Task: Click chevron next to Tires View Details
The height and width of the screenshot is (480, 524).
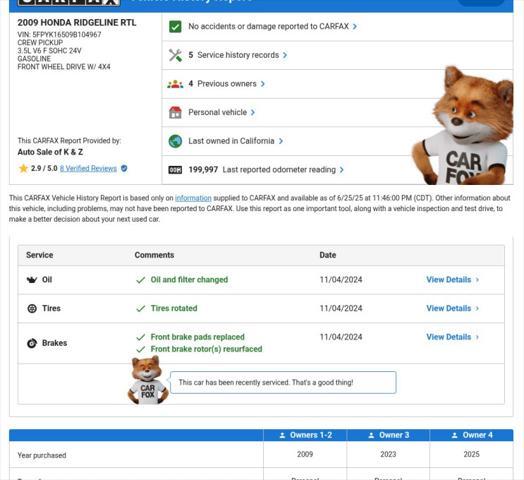Action: 477,308
